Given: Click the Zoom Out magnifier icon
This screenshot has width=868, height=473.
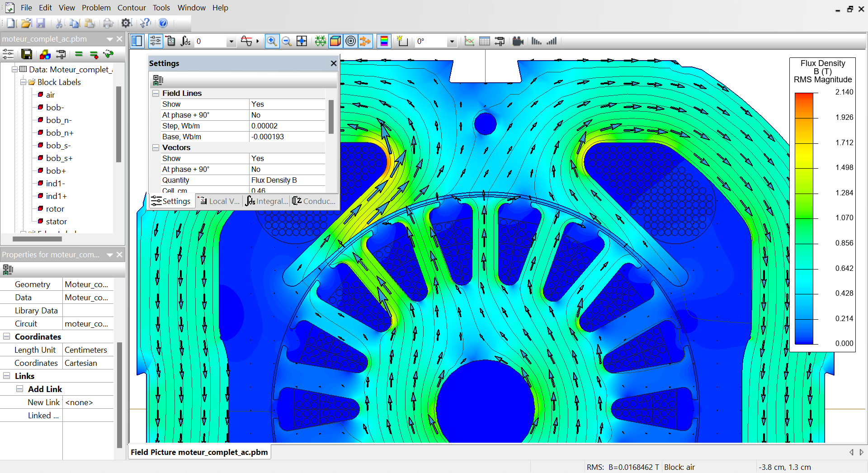Looking at the screenshot, I should click(287, 42).
